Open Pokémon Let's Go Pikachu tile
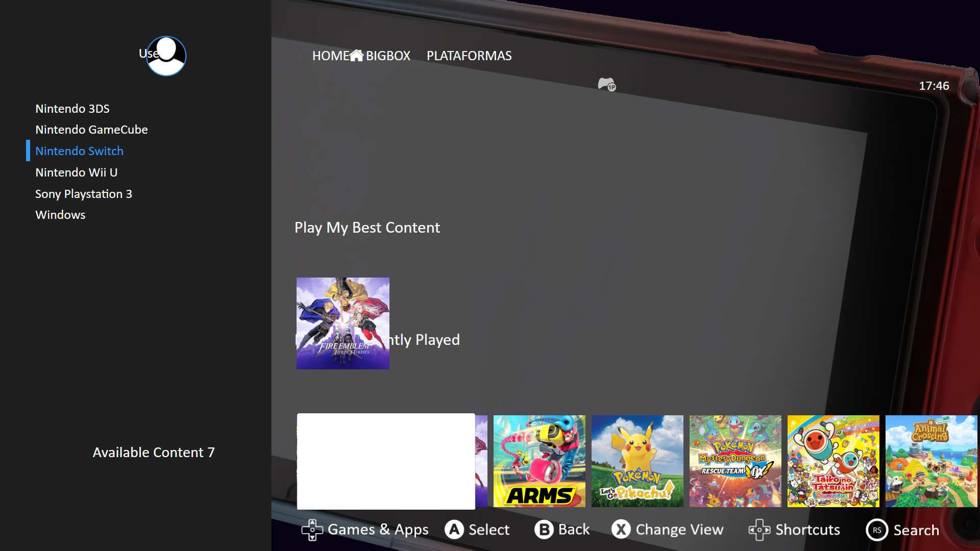 (638, 461)
